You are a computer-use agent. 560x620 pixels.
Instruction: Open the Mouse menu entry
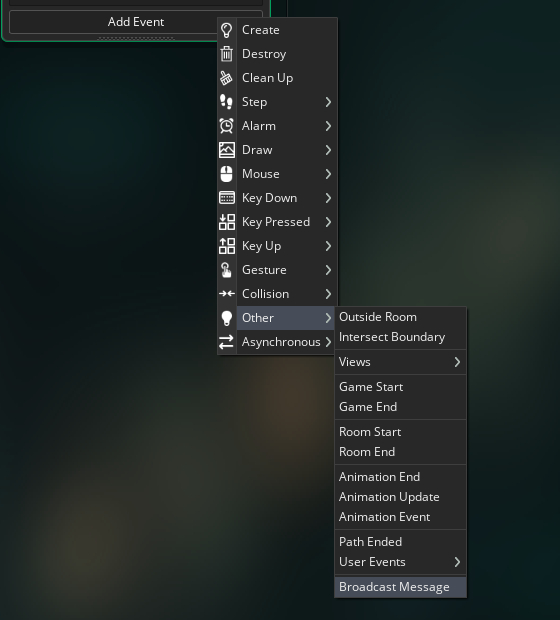tap(277, 174)
